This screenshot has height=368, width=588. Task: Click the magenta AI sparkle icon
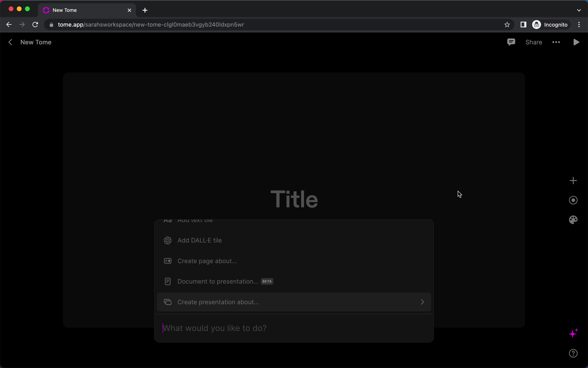click(x=574, y=333)
